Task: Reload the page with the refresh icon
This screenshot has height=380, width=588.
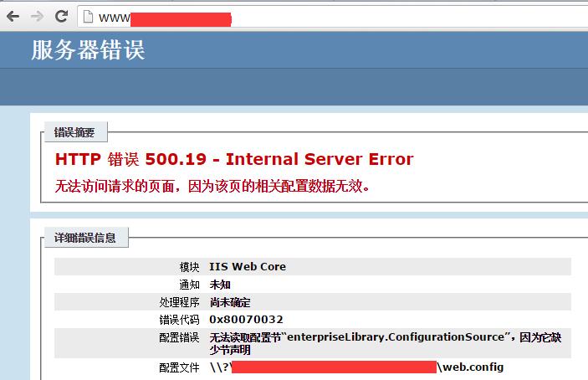Action: pos(61,16)
